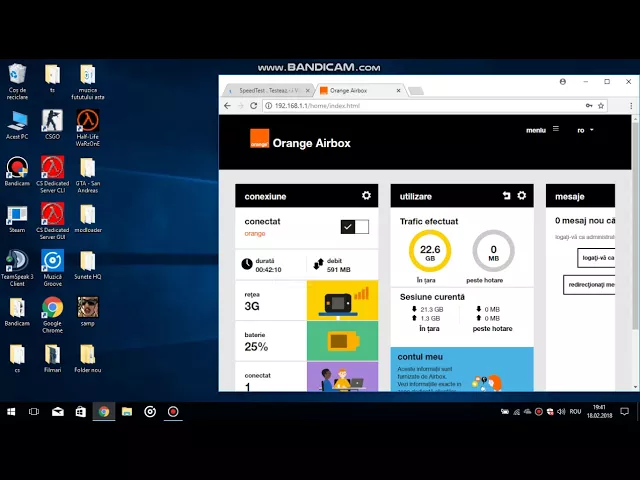Go back in the browser
The height and width of the screenshot is (480, 640).
227,106
